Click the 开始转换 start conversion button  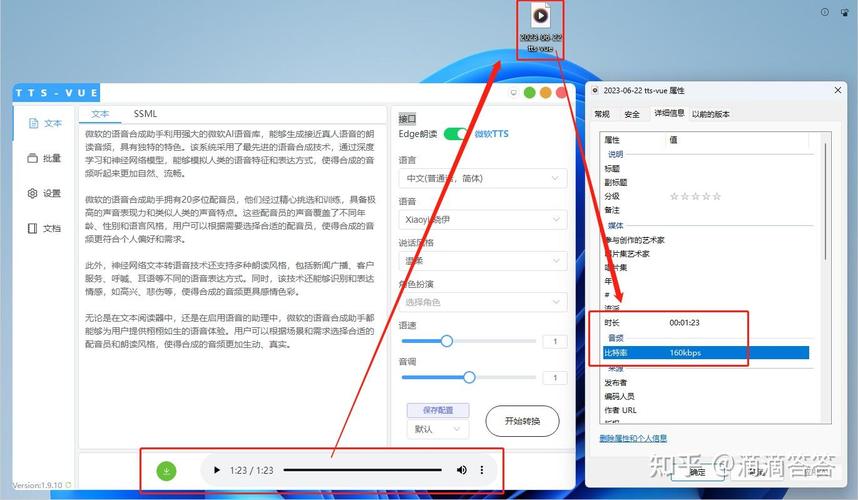pos(523,421)
